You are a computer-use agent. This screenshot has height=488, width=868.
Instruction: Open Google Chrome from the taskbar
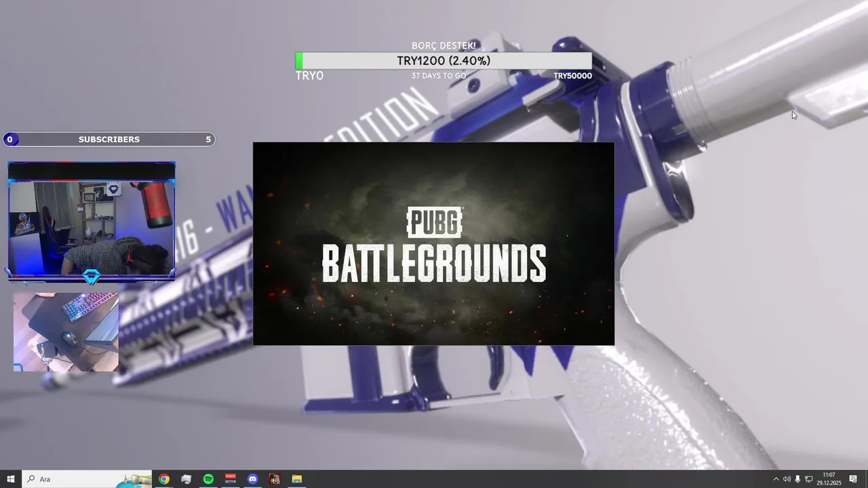pyautogui.click(x=164, y=479)
